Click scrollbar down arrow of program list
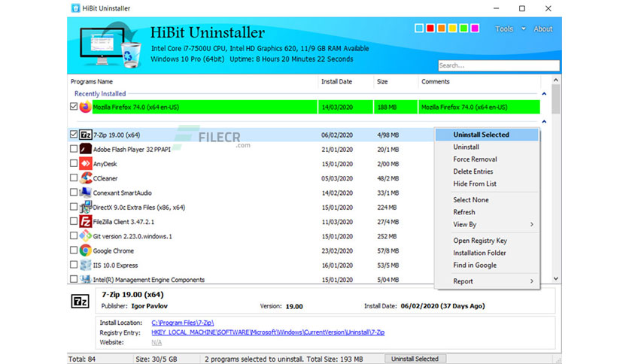 (x=555, y=278)
